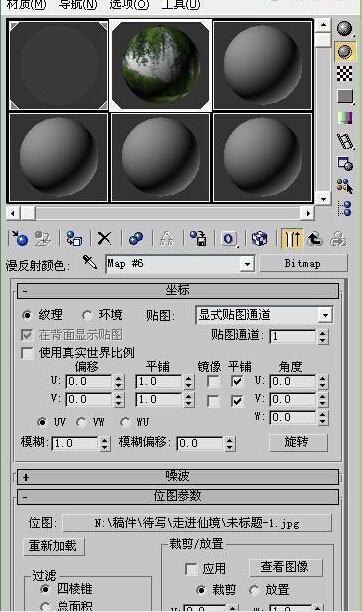Adjust the W 角度 spinner
362x612 pixels.
(322, 418)
